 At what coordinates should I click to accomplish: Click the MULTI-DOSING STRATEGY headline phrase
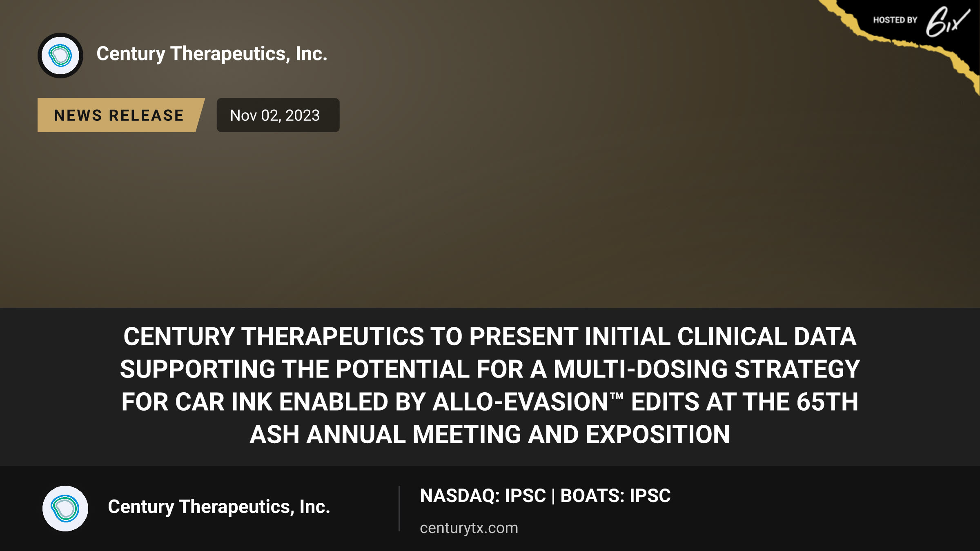pos(706,369)
